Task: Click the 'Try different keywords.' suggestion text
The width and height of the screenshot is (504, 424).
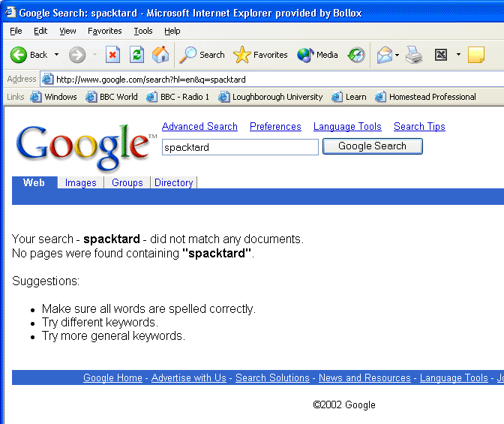Action: coord(100,323)
